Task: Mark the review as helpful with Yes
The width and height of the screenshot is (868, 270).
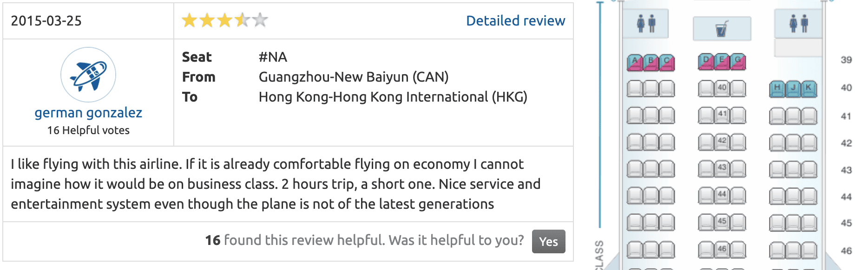Action: point(548,241)
